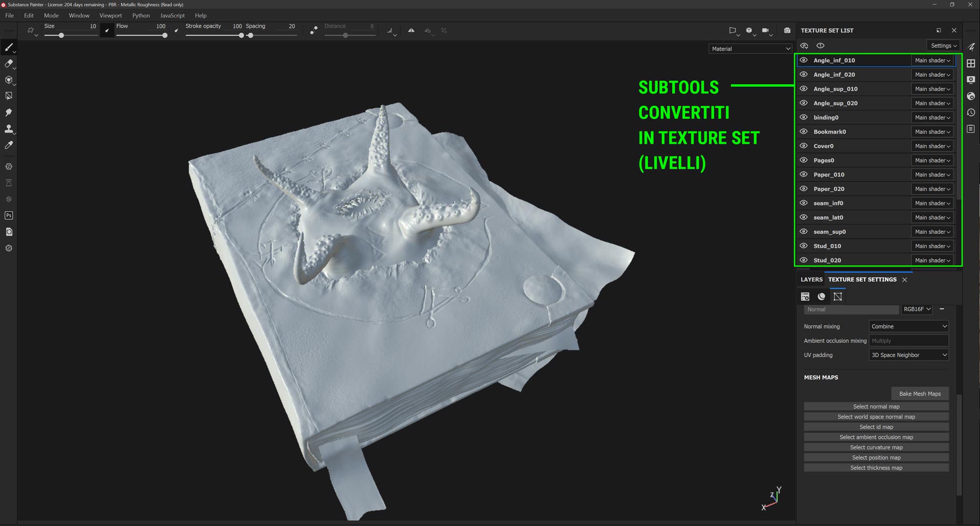Screen dimensions: 980x526
Task: Open the Normal mixing Combine dropdown
Action: [909, 326]
